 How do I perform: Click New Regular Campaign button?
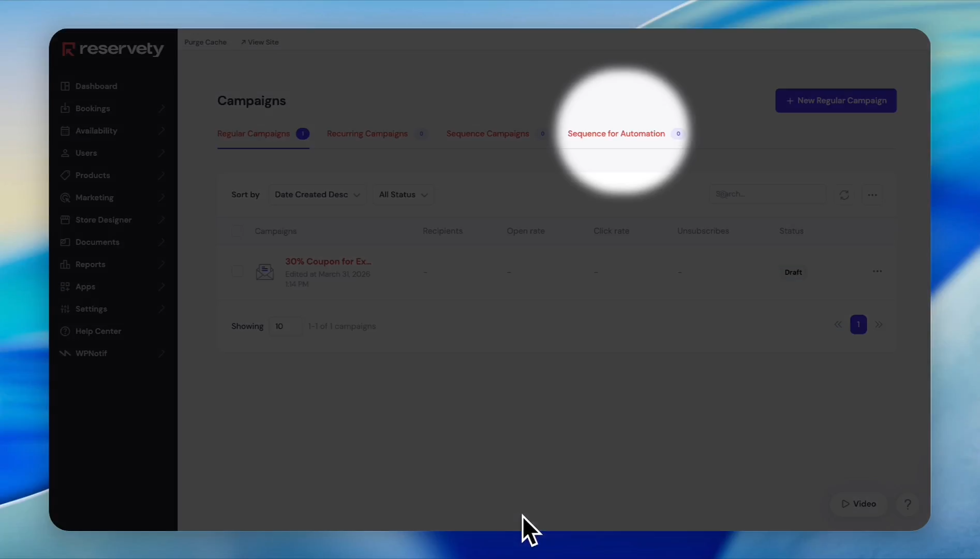836,100
